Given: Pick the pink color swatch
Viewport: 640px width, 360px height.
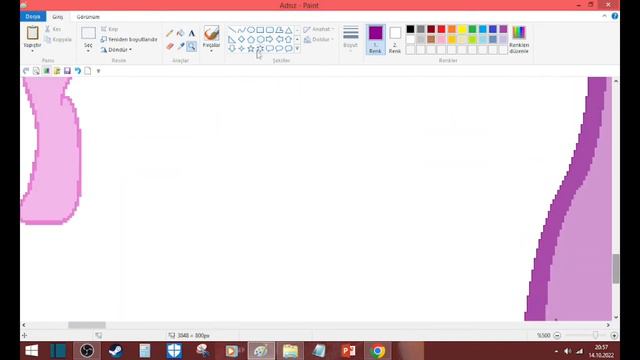Looking at the screenshot, I should coord(441,39).
